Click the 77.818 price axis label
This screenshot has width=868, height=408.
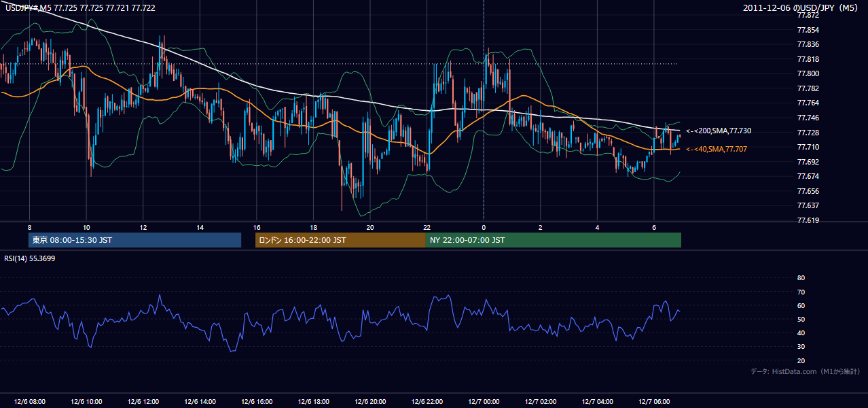[x=810, y=59]
